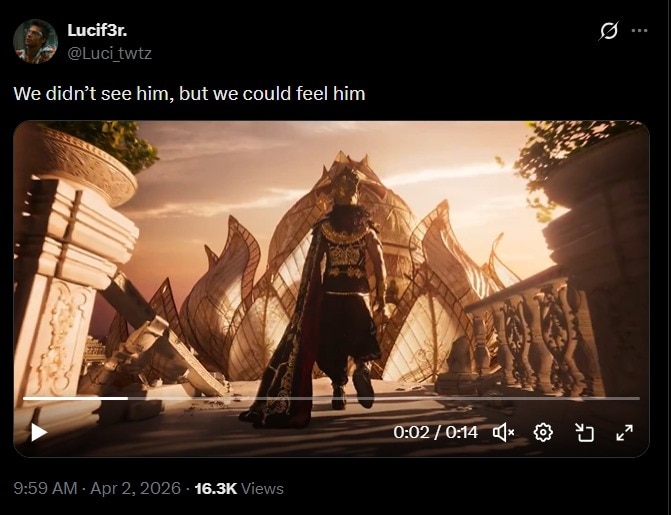Switch video to picture-in-picture mini player
This screenshot has width=671, height=515.
coord(584,432)
